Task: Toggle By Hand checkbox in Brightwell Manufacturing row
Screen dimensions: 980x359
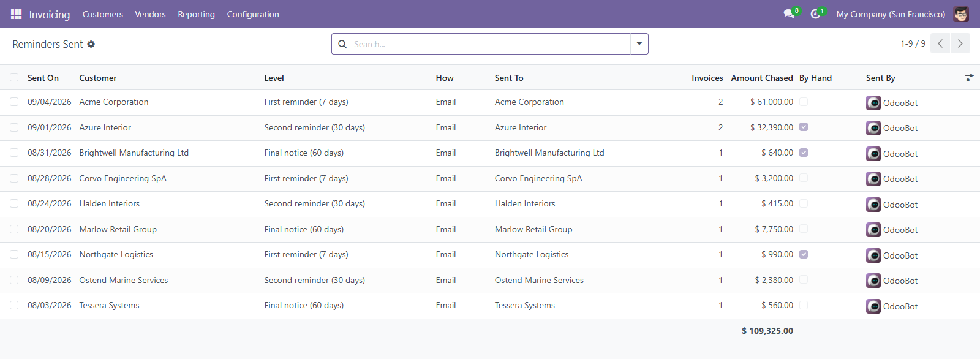Action: pyautogui.click(x=804, y=153)
